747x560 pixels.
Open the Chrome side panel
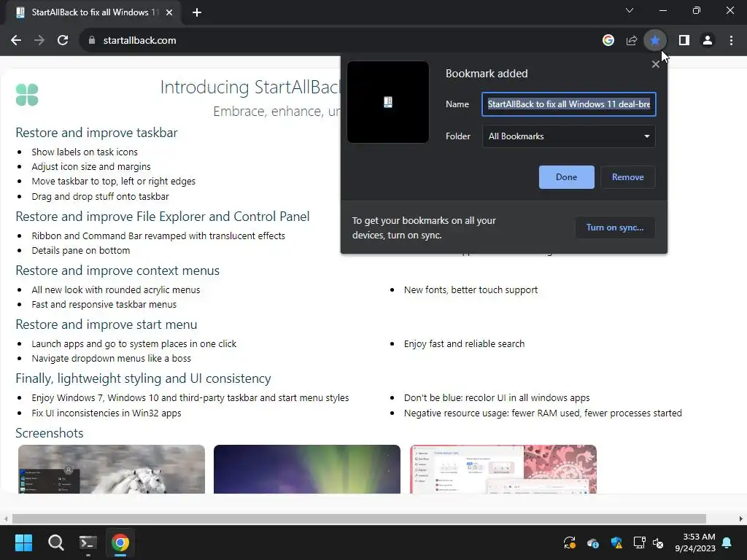tap(684, 41)
